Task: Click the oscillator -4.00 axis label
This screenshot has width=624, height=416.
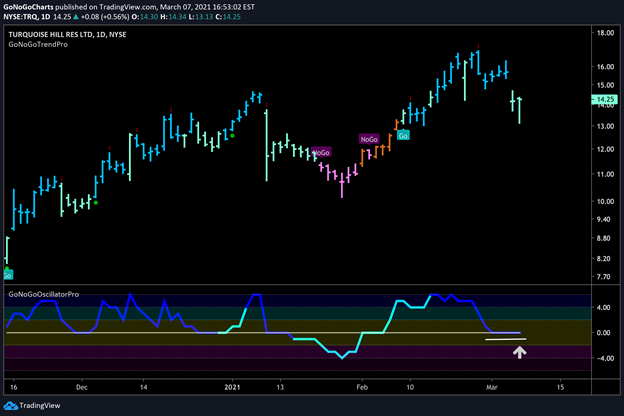Action: [603, 358]
